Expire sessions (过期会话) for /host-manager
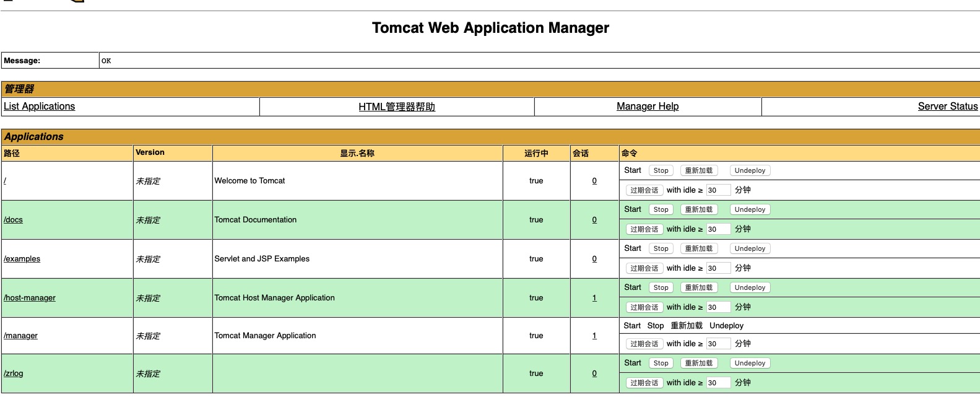This screenshot has width=980, height=402. [x=644, y=307]
